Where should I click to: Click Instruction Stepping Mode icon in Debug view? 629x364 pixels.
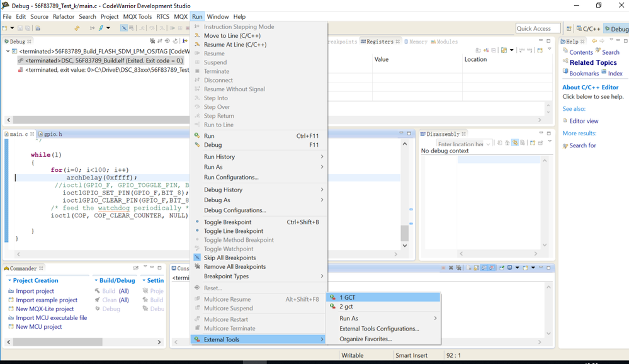coord(185,41)
